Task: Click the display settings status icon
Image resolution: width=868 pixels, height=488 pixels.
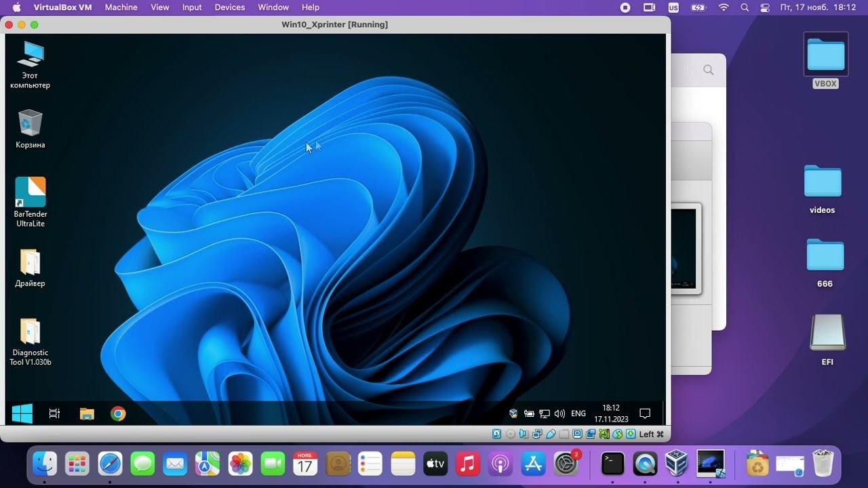Action: [x=577, y=434]
